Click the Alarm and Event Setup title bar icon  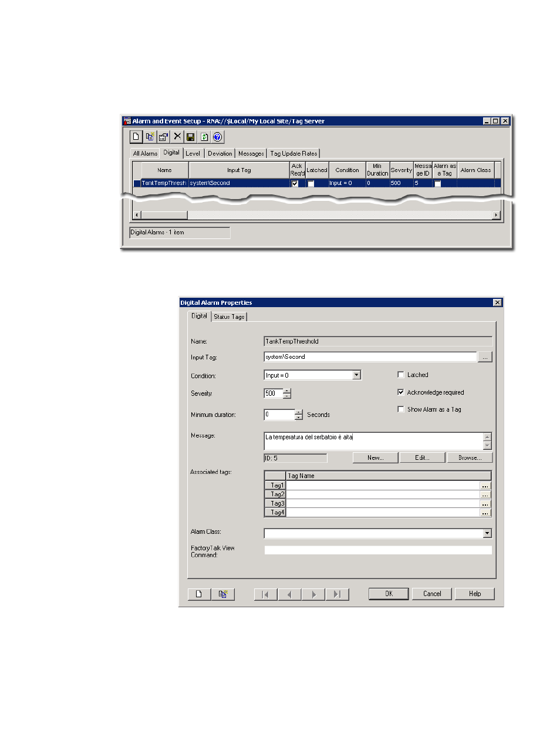pos(127,121)
